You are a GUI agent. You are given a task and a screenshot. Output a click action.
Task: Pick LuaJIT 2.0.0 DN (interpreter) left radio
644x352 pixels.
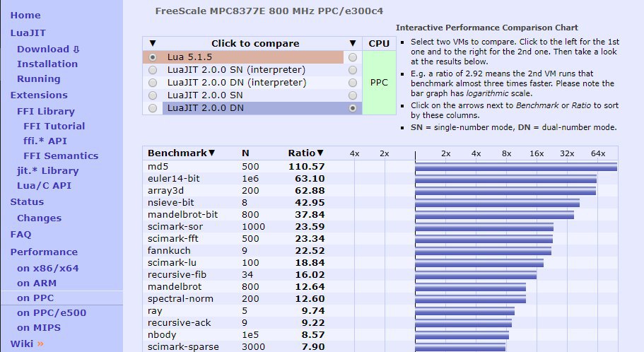(153, 83)
